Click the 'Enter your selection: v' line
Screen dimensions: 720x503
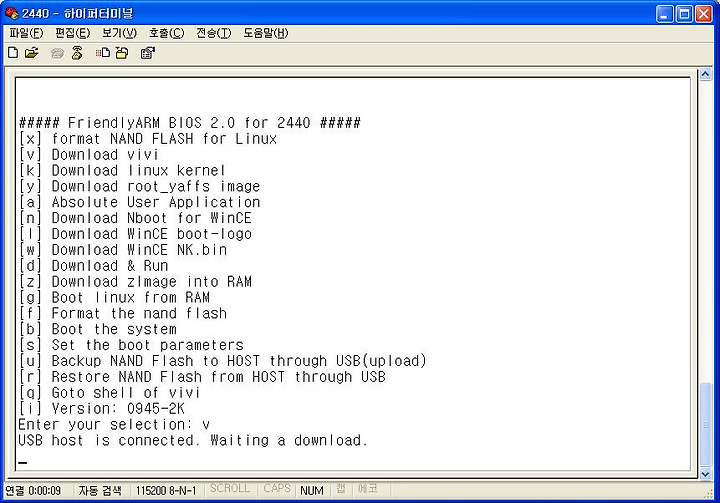pos(114,424)
